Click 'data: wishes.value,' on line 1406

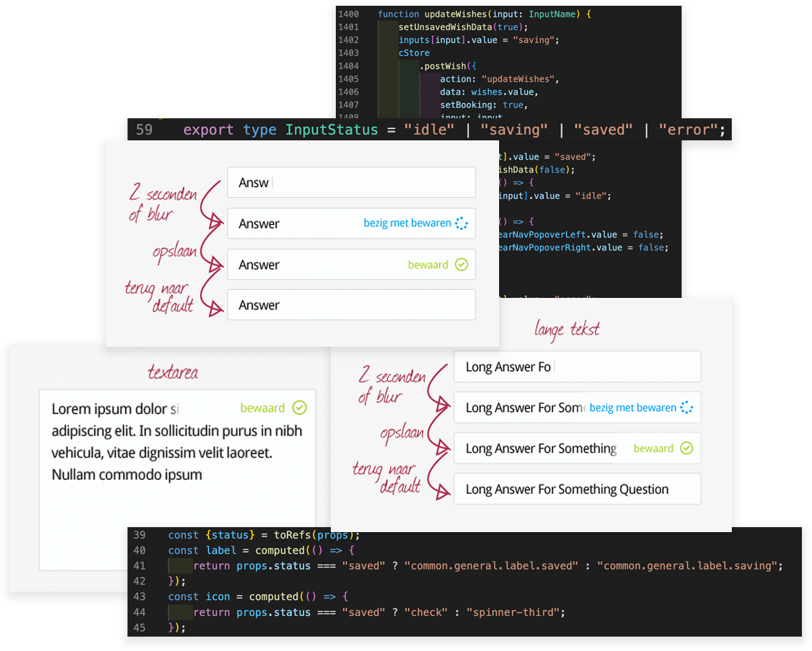point(489,92)
